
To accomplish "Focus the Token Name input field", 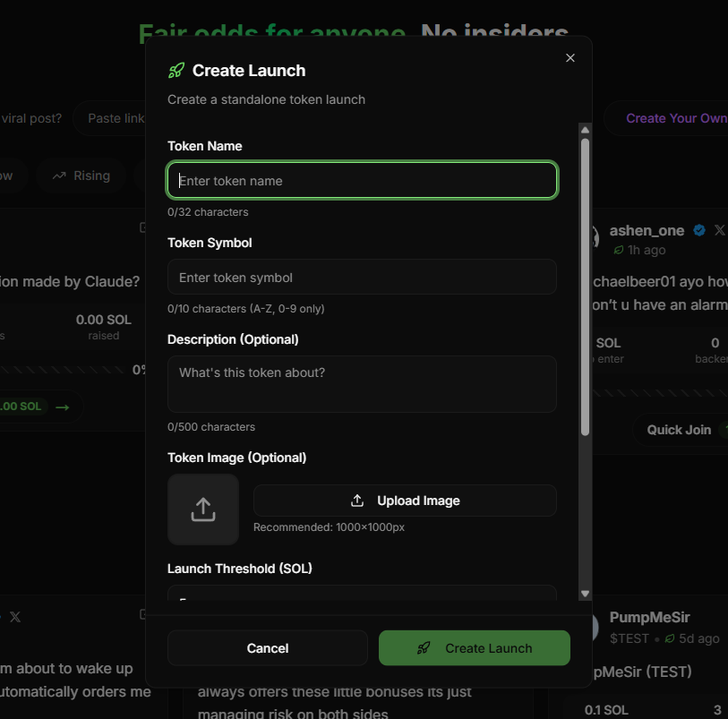I will coord(362,181).
